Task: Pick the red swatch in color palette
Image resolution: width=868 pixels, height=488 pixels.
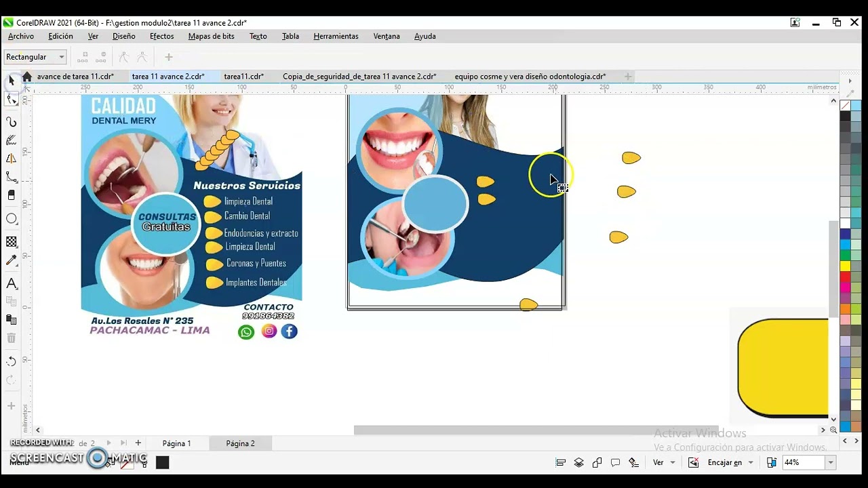Action: [x=846, y=277]
